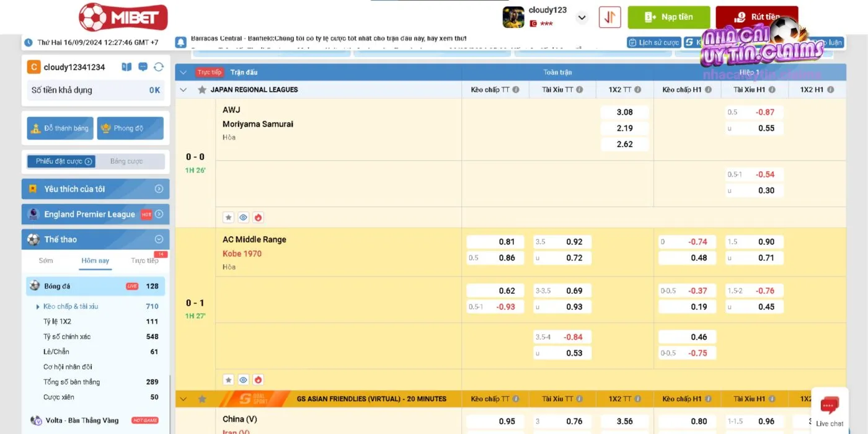Click the notification bell icon
The width and height of the screenshot is (868, 434).
pos(180,42)
